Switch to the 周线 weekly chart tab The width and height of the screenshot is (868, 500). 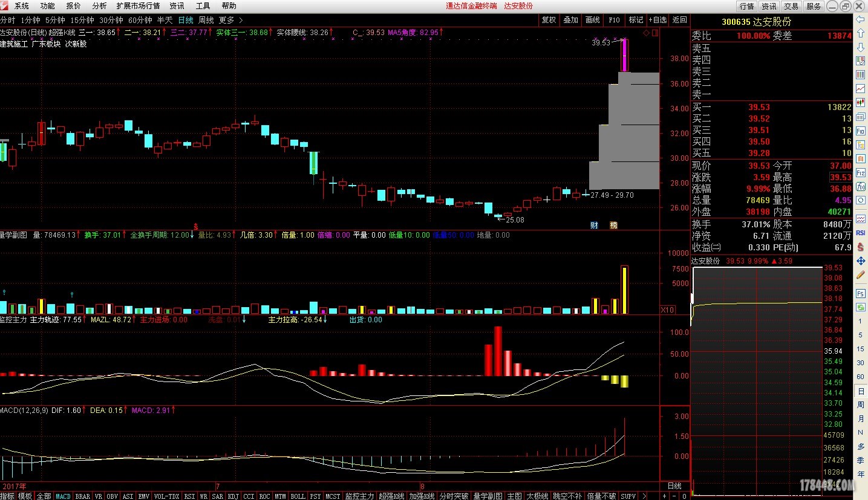[x=206, y=20]
